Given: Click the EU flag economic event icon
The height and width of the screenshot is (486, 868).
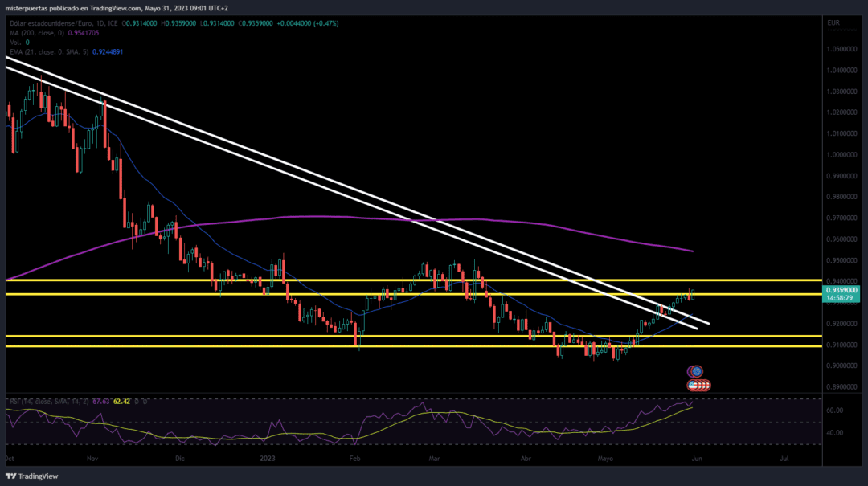Looking at the screenshot, I should [696, 371].
